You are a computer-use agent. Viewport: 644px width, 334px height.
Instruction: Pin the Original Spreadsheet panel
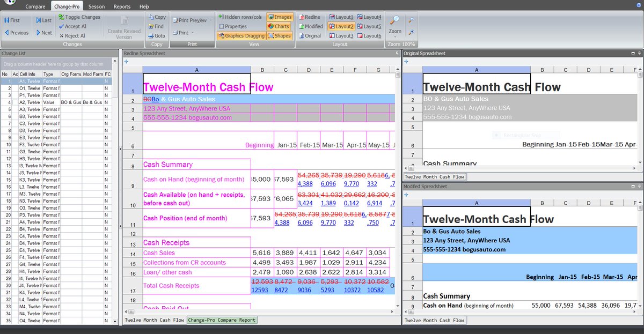[640, 53]
